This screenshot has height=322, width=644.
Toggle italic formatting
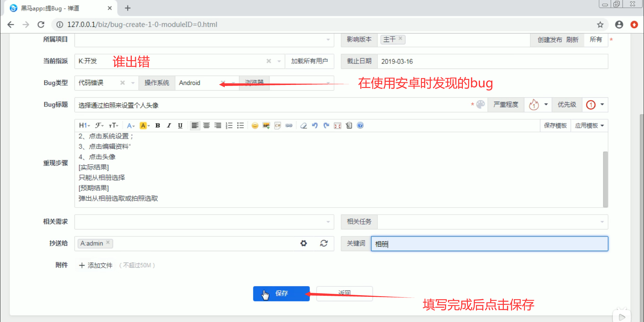[169, 126]
